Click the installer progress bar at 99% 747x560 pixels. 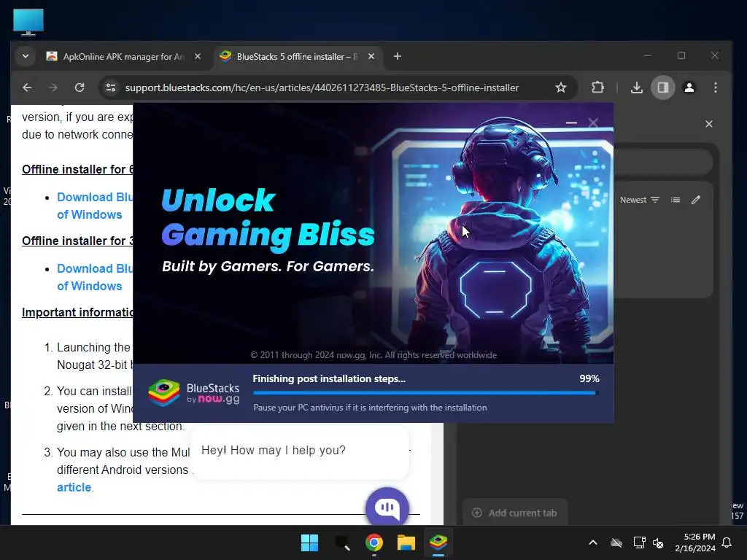[x=425, y=393]
